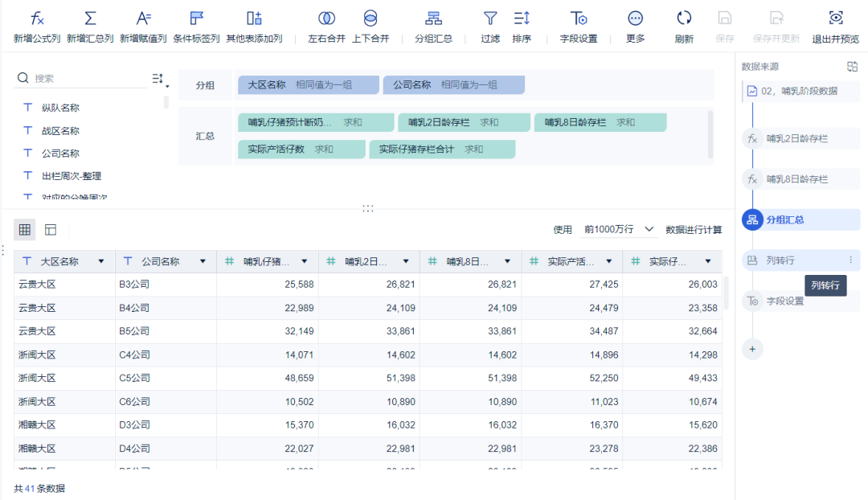Viewport: 868px width, 500px height.
Task: Click 哺乳2日龄存栏 求和 summary chip
Action: (464, 122)
